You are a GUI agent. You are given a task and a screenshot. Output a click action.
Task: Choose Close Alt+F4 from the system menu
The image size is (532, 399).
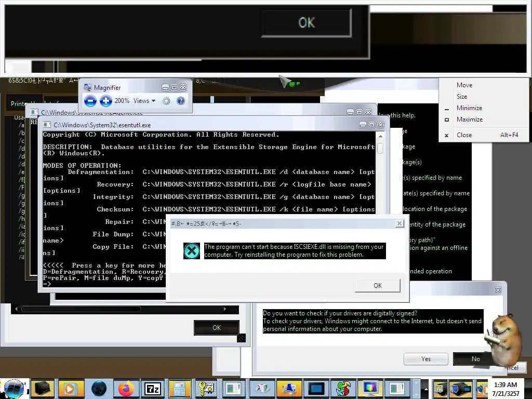tap(484, 135)
